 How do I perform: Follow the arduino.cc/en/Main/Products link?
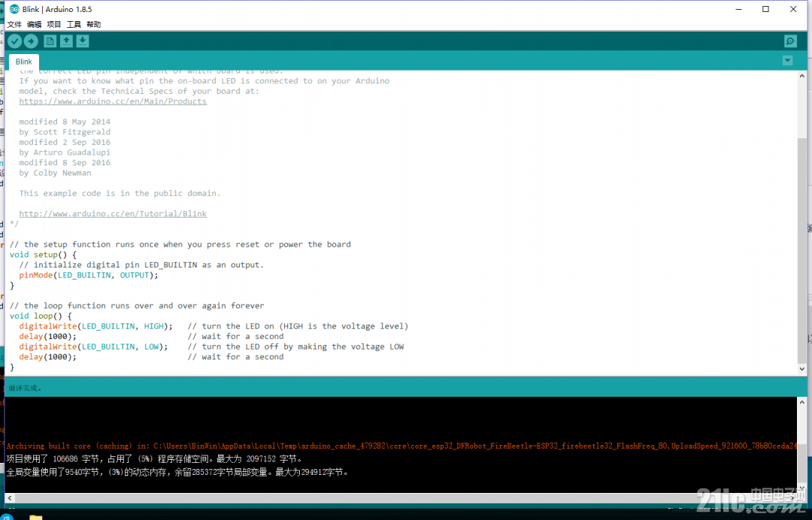tap(113, 101)
